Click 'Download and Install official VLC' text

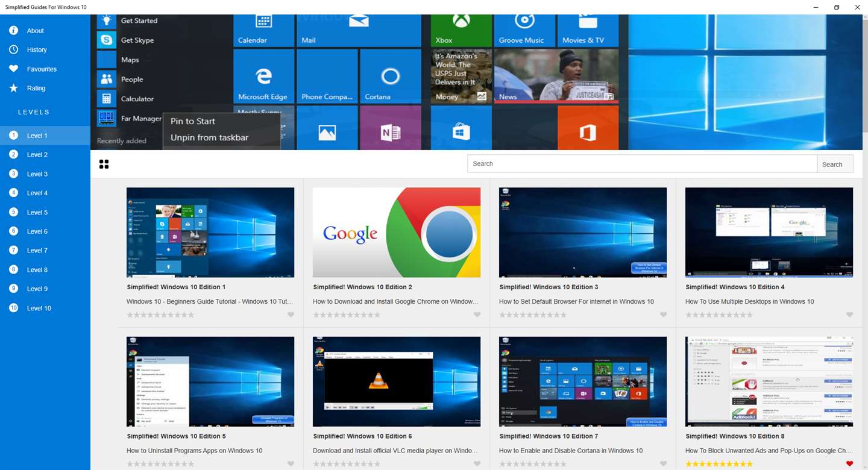(x=395, y=451)
